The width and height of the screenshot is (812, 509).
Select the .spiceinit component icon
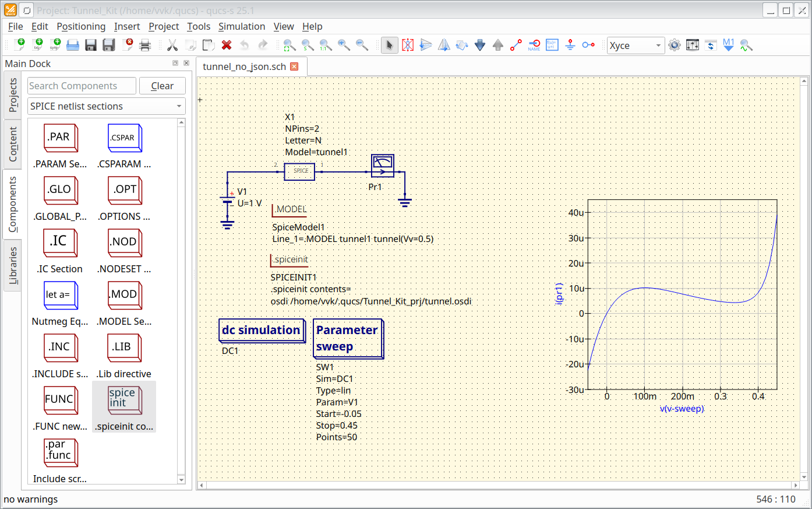pos(124,400)
